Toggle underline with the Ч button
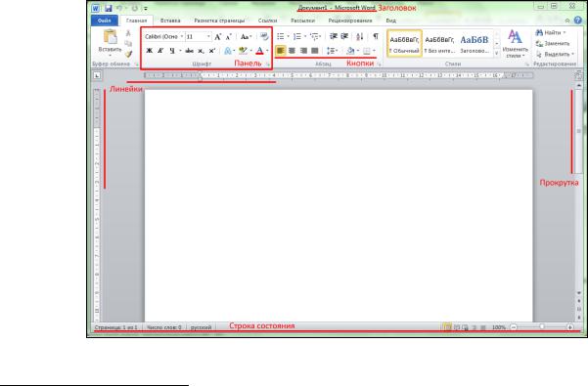 coord(172,51)
